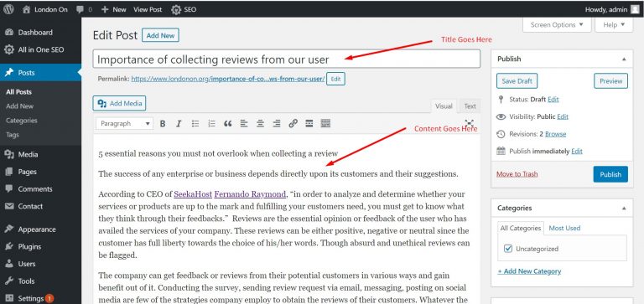Click the Preview button

pos(610,81)
